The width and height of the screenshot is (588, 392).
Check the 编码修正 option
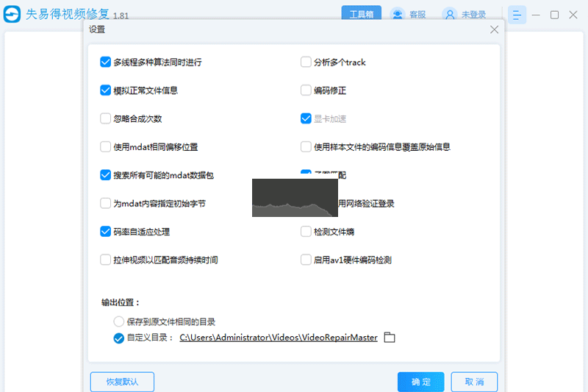[x=306, y=90]
